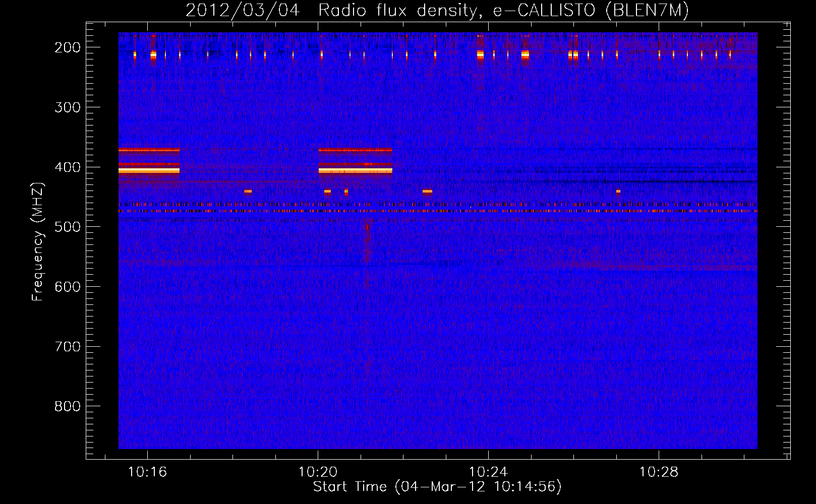Click the 200 frequency tick label
The image size is (816, 504).
pos(68,47)
